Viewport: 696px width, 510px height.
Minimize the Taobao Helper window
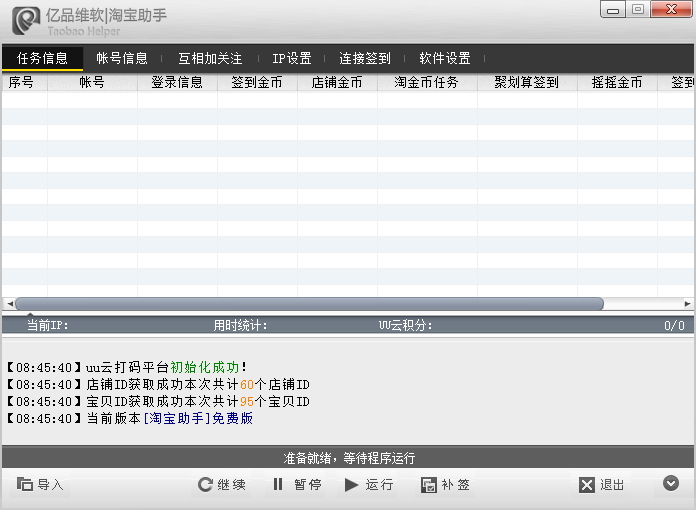613,9
